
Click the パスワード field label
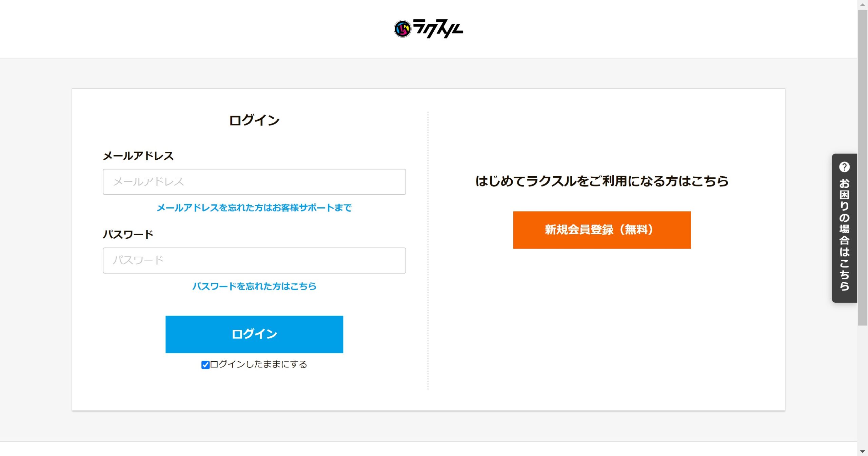pyautogui.click(x=128, y=235)
